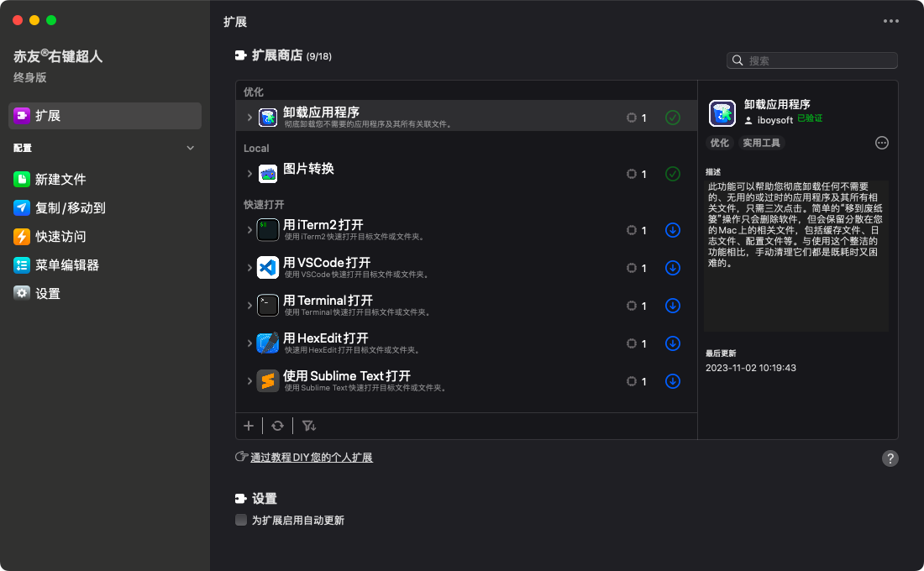
Task: Click the filter and sort icon
Action: tap(309, 426)
